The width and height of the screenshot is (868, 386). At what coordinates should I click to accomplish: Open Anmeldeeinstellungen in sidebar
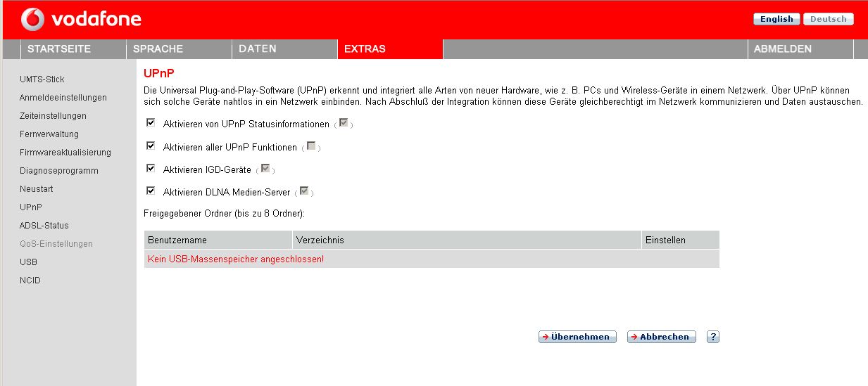coord(63,98)
